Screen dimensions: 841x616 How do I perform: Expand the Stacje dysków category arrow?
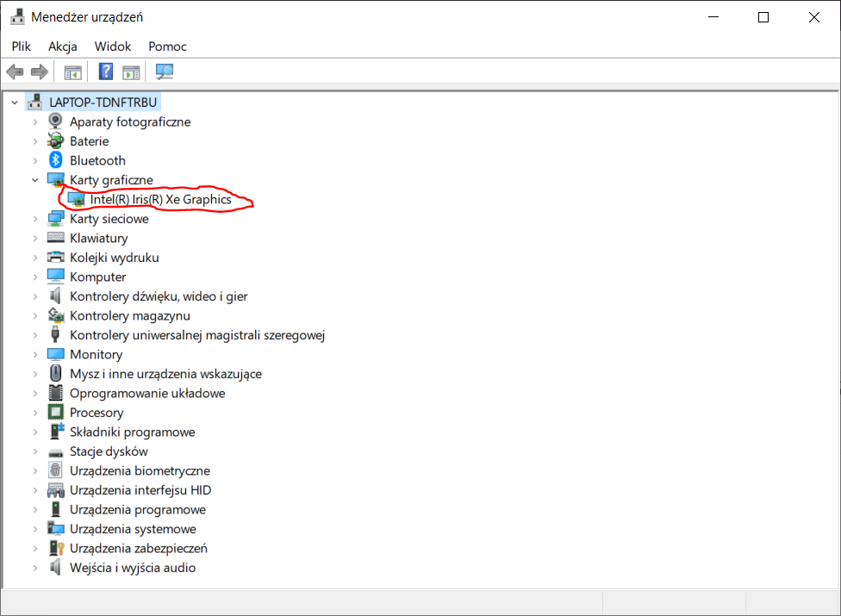pyautogui.click(x=34, y=451)
